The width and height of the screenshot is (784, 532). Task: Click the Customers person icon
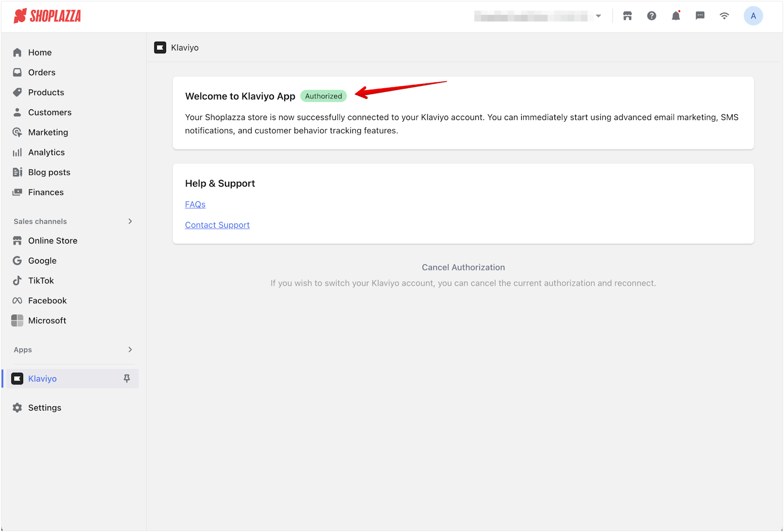click(x=17, y=113)
